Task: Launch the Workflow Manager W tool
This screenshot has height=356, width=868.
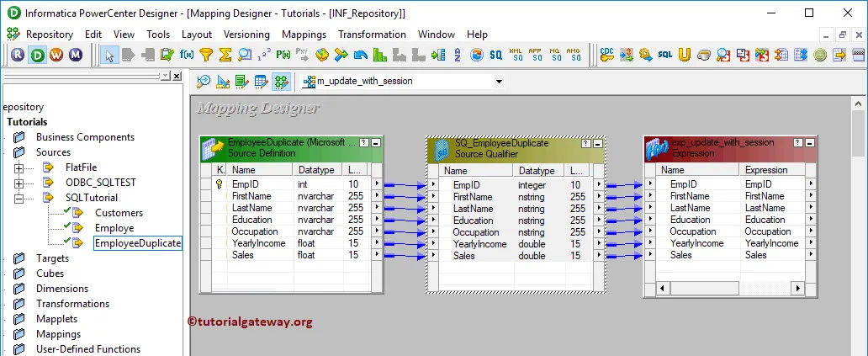Action: tap(56, 55)
